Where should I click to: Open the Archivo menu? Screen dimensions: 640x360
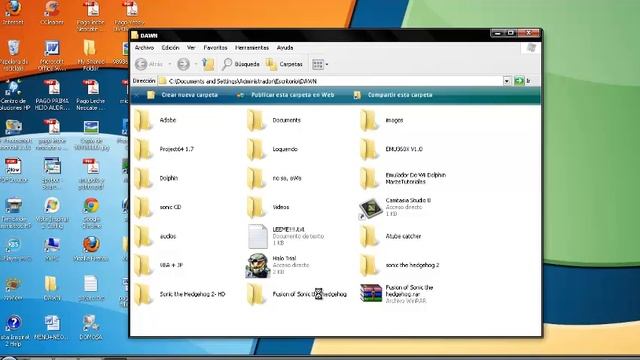point(144,48)
